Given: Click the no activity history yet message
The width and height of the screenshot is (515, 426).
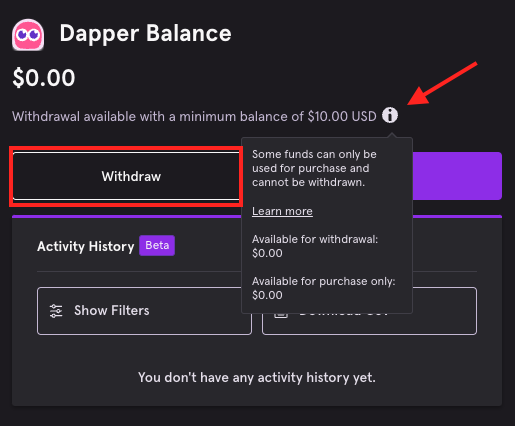Looking at the screenshot, I should pyautogui.click(x=257, y=378).
